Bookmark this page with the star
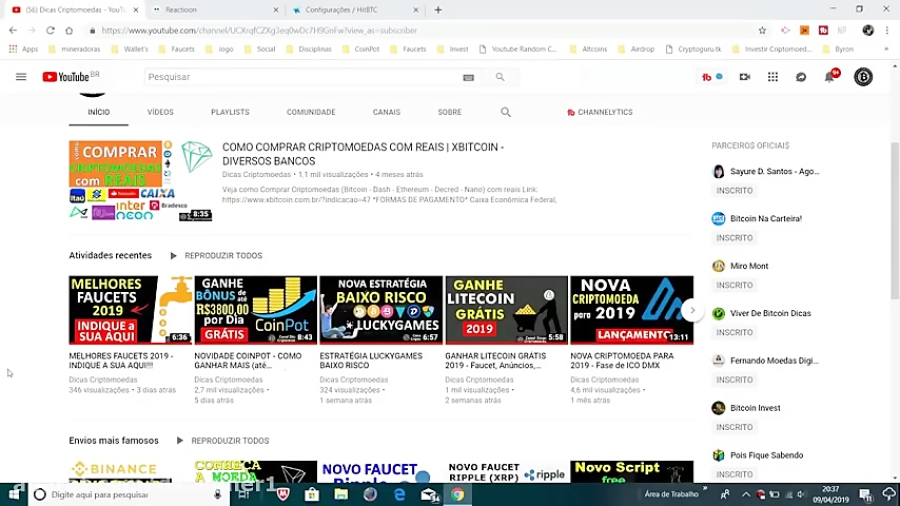 coord(762,30)
